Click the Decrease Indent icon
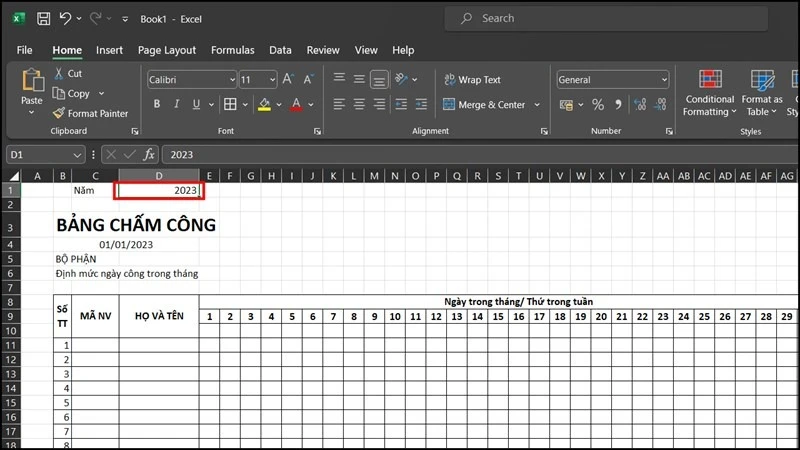Viewport: 800px width, 450px height. click(x=402, y=105)
